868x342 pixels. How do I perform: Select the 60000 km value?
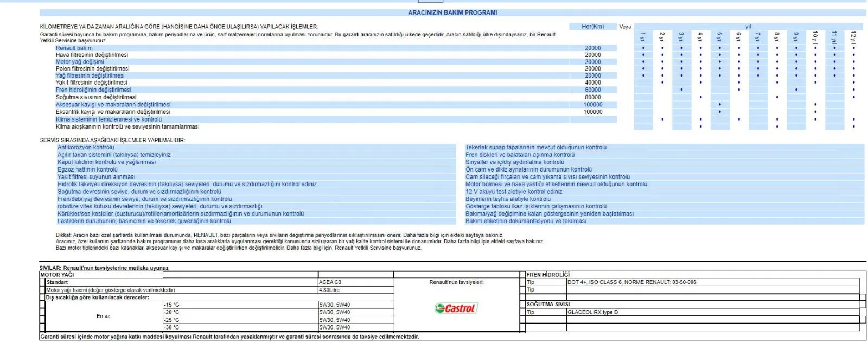(x=593, y=90)
